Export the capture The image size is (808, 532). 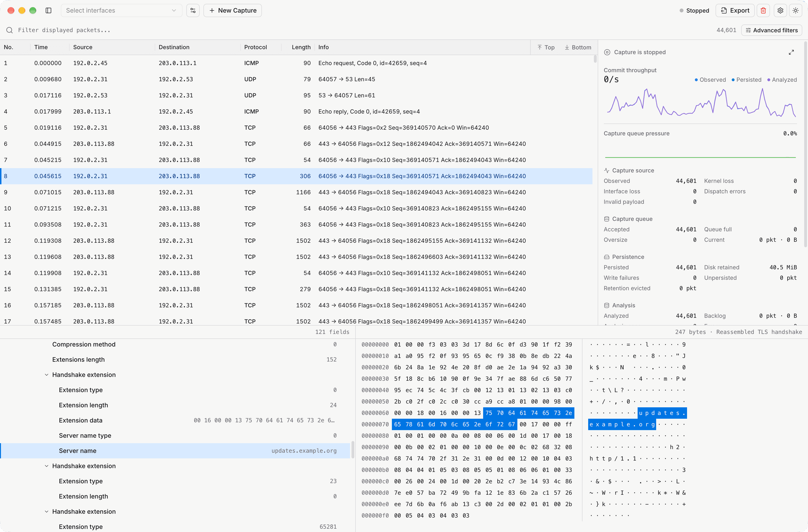tap(735, 10)
